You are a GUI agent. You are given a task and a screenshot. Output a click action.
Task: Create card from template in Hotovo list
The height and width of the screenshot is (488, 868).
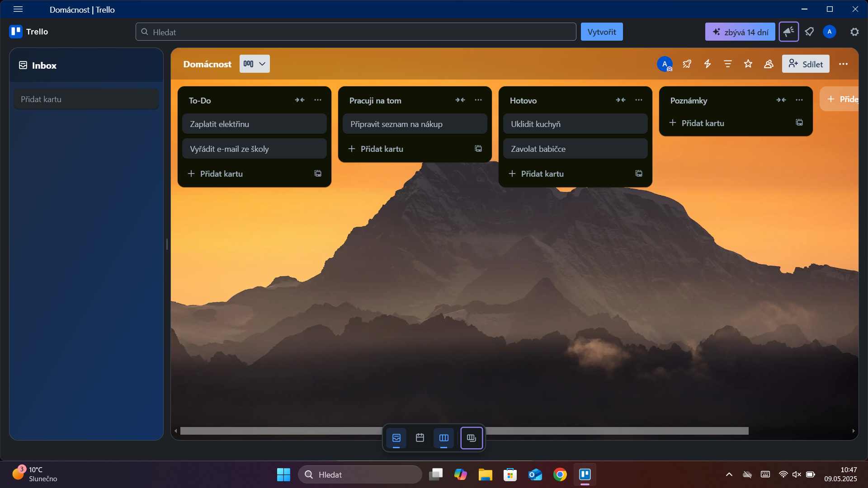pyautogui.click(x=638, y=173)
